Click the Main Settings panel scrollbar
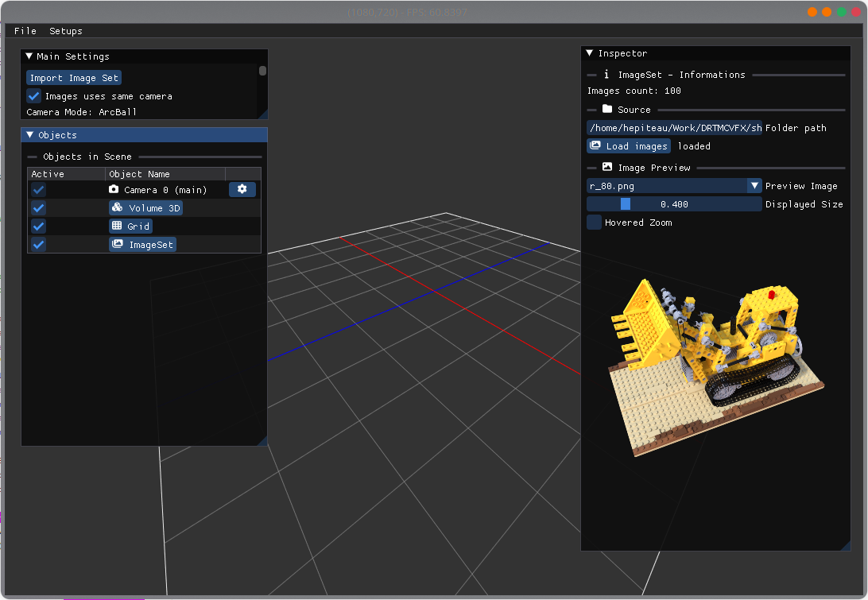Viewport: 868px width, 600px height. 262,71
